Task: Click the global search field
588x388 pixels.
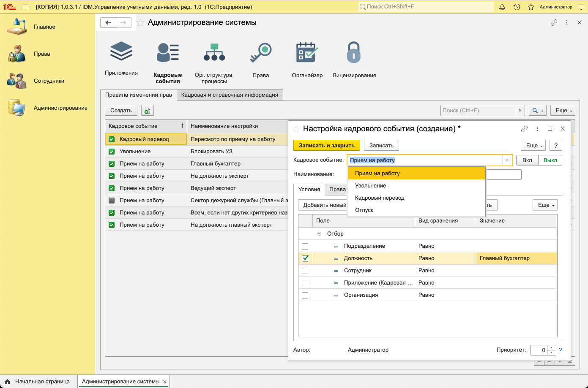Action: (x=426, y=7)
